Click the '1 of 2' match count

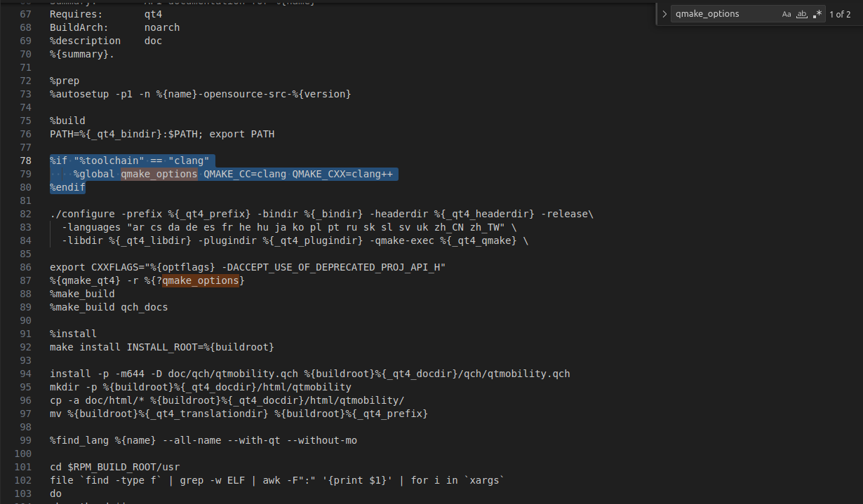coord(840,14)
